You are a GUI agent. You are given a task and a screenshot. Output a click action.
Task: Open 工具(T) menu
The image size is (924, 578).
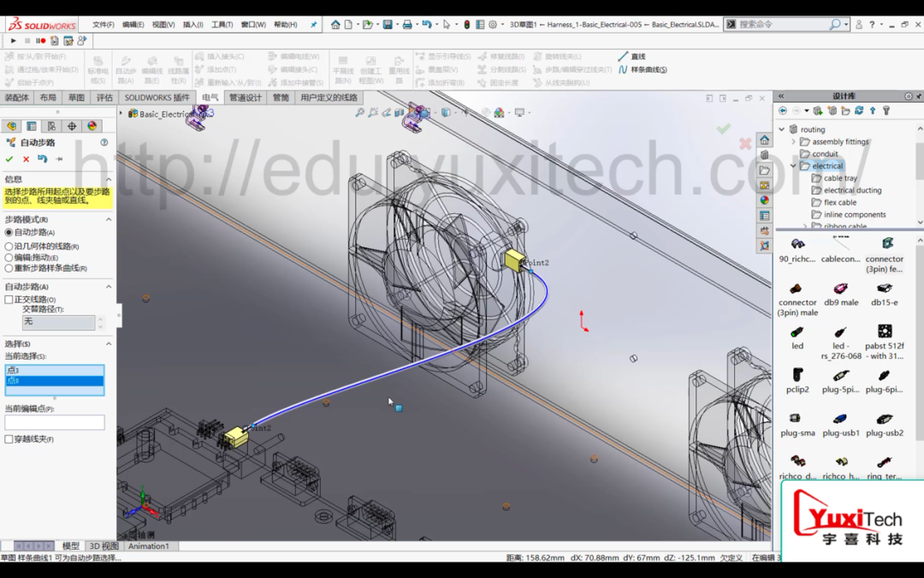click(222, 25)
